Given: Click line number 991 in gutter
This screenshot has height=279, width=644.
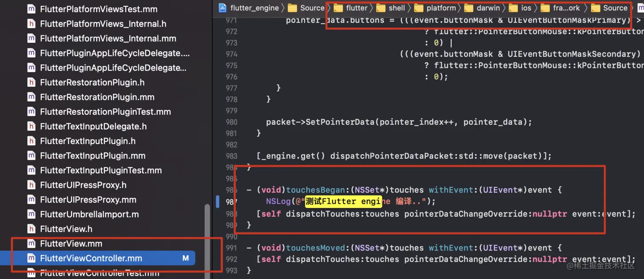Looking at the screenshot, I should click(232, 248).
